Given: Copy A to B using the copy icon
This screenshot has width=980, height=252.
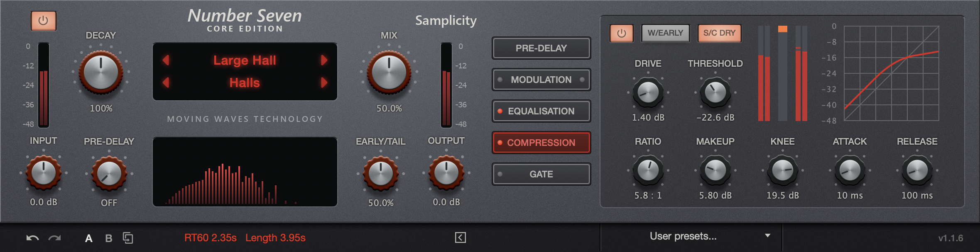Looking at the screenshot, I should click(x=128, y=238).
